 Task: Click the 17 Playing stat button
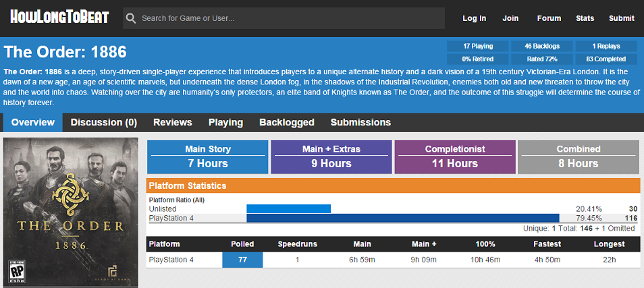tap(478, 46)
